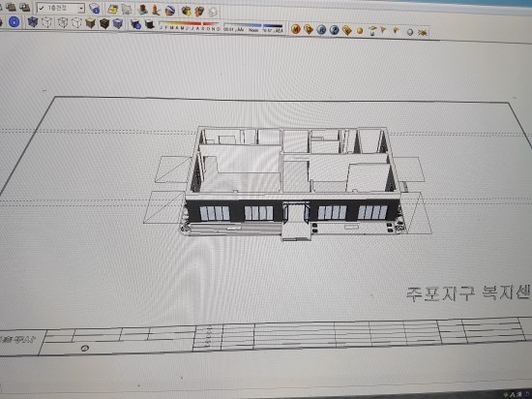532x399 pixels.
Task: Select Shaded face style
Action: 90,23
